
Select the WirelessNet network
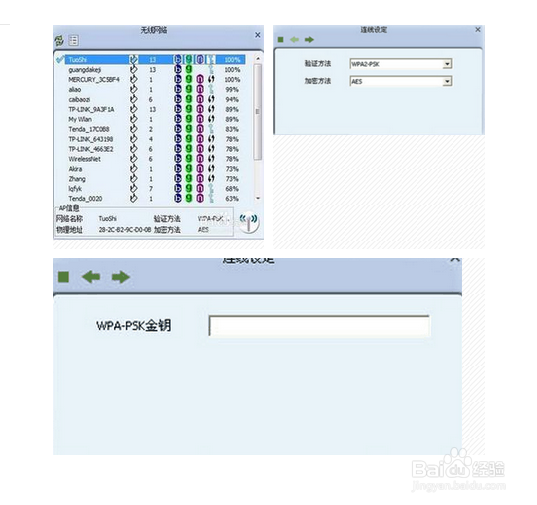[84, 159]
